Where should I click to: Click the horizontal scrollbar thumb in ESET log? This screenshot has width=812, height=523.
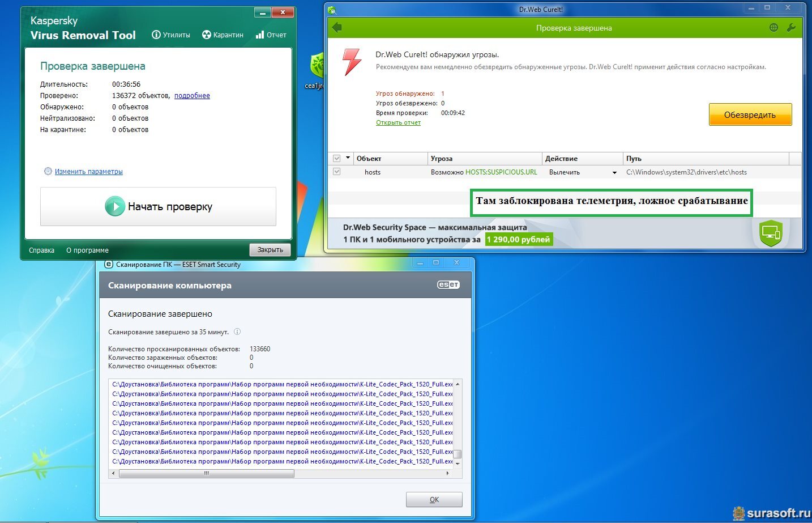point(207,473)
